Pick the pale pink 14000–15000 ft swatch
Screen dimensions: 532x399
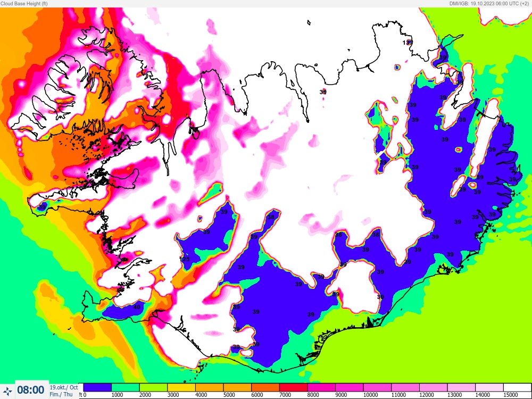[x=489, y=387]
